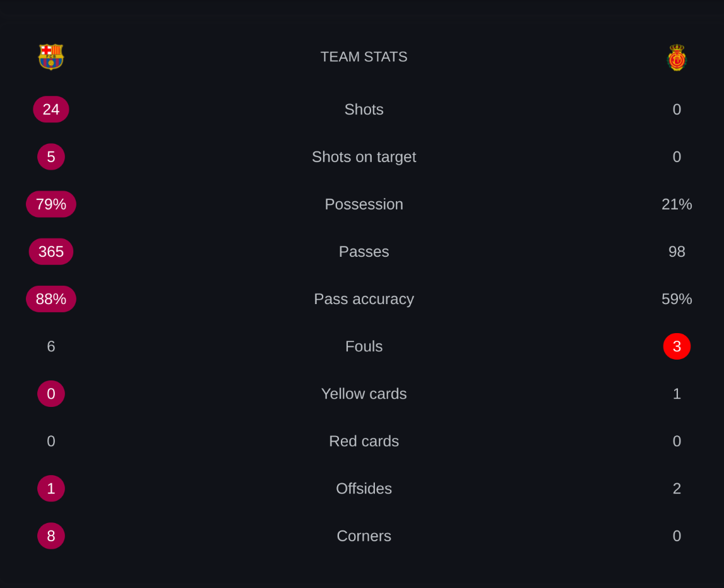Click the Mallorca crest icon
Viewport: 724px width, 588px height.
coord(677,57)
